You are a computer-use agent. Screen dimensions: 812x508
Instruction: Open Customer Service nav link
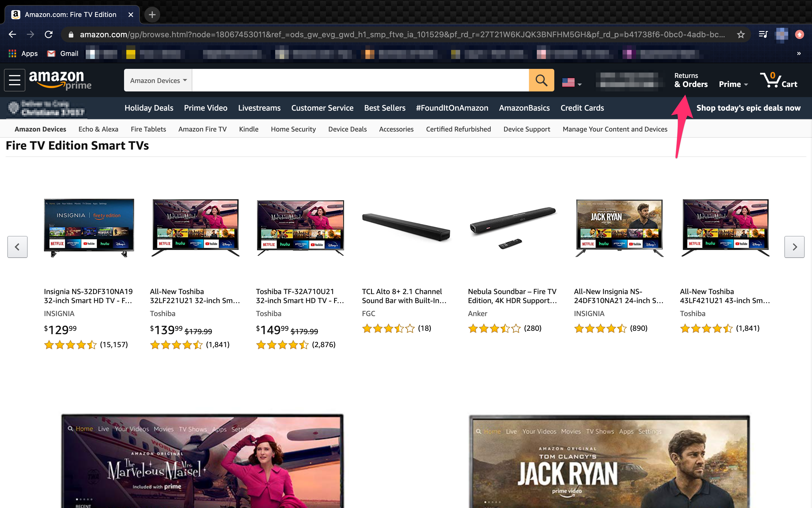322,108
